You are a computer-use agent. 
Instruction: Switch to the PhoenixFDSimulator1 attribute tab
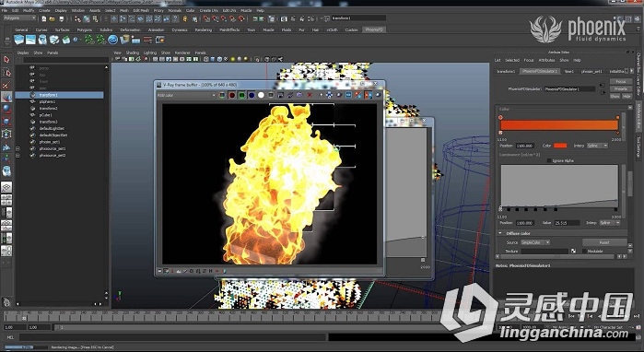point(540,71)
